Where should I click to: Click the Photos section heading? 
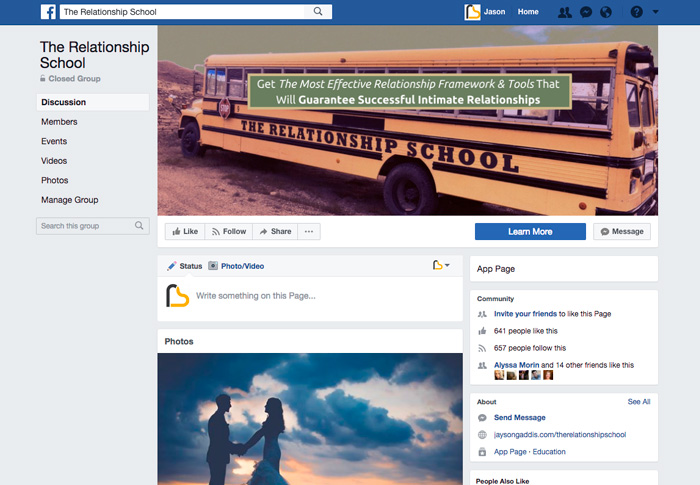(x=179, y=341)
